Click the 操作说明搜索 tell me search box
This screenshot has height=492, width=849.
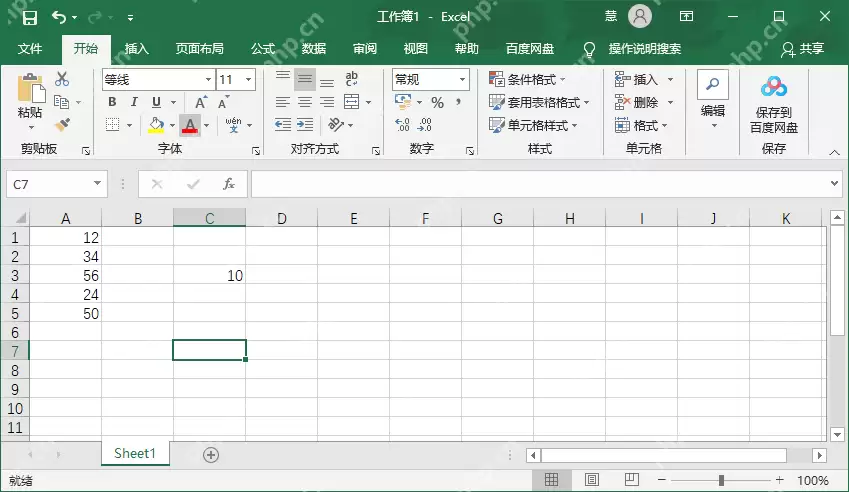(x=644, y=49)
